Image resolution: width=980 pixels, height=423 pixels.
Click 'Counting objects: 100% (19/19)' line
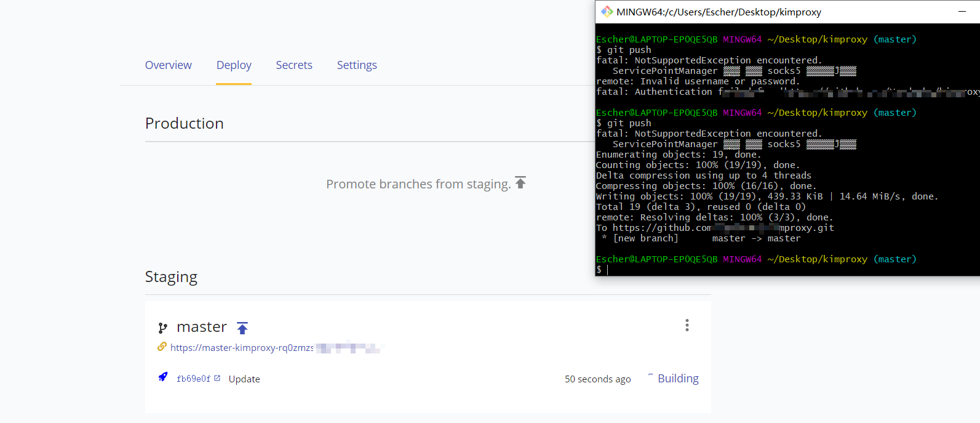(x=698, y=165)
